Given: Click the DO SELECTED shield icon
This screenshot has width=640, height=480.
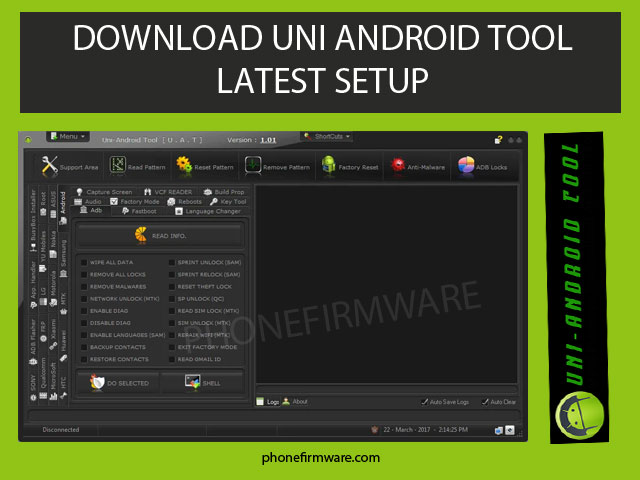Looking at the screenshot, I should [x=97, y=382].
